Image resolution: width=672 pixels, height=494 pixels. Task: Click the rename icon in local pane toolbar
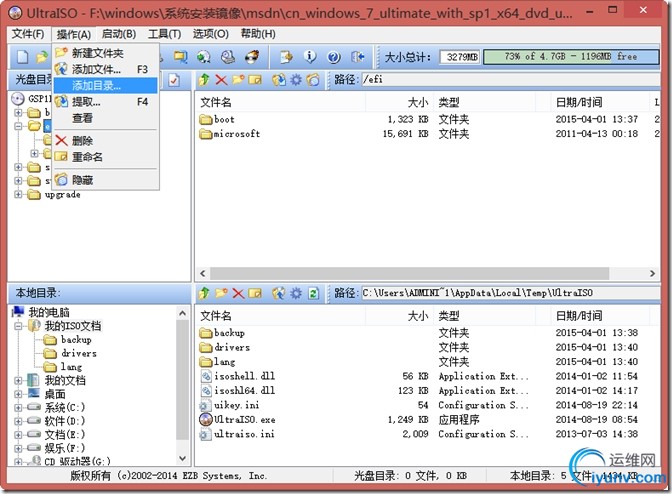tap(255, 293)
